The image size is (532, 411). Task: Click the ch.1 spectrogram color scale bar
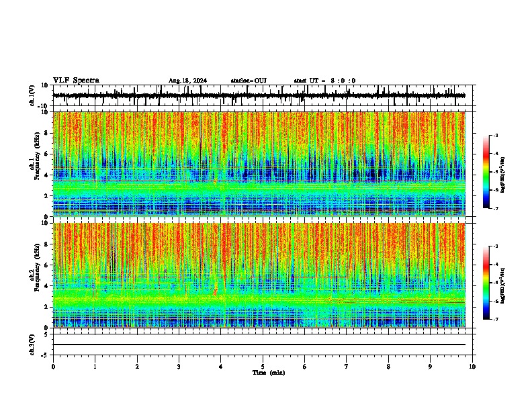(x=486, y=172)
